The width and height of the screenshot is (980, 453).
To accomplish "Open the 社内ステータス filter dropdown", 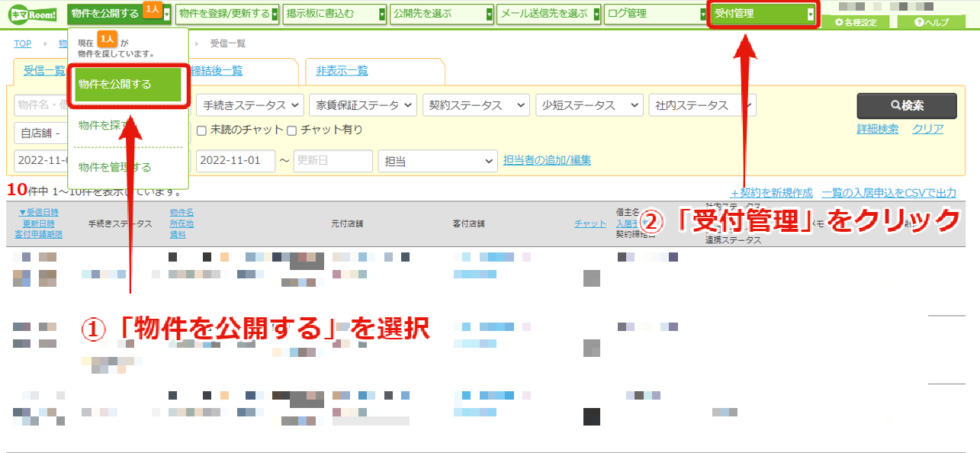I will tap(702, 105).
